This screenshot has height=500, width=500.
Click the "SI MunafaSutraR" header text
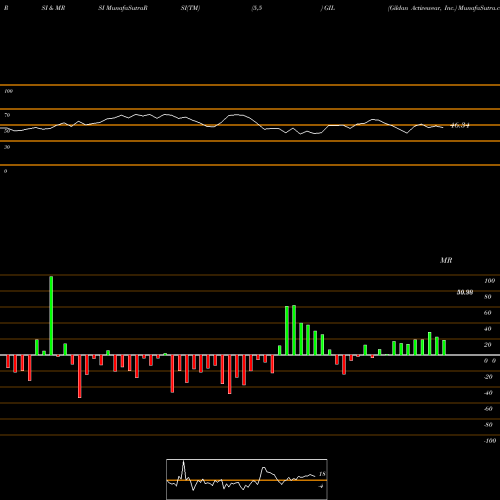(123, 8)
